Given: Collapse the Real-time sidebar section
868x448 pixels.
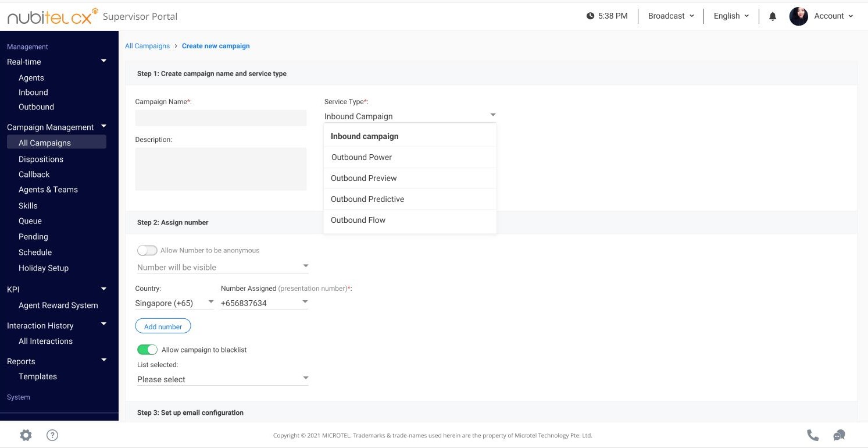Looking at the screenshot, I should (x=104, y=61).
